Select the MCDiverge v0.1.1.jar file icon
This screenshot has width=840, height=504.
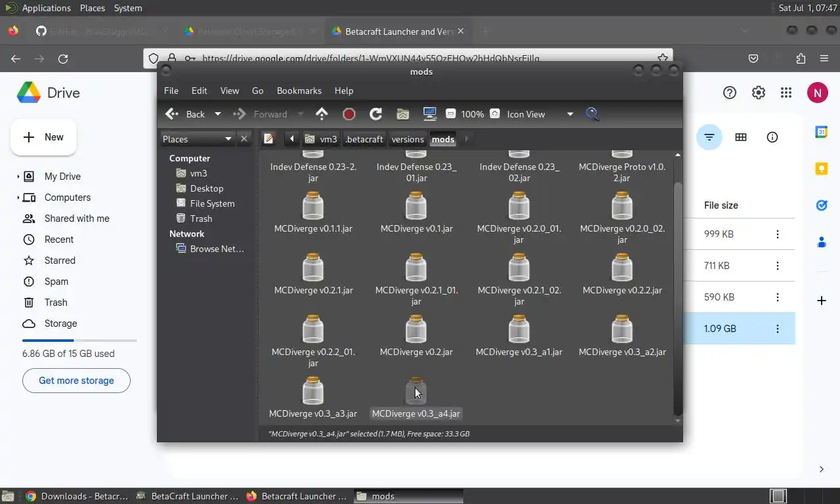pyautogui.click(x=313, y=206)
